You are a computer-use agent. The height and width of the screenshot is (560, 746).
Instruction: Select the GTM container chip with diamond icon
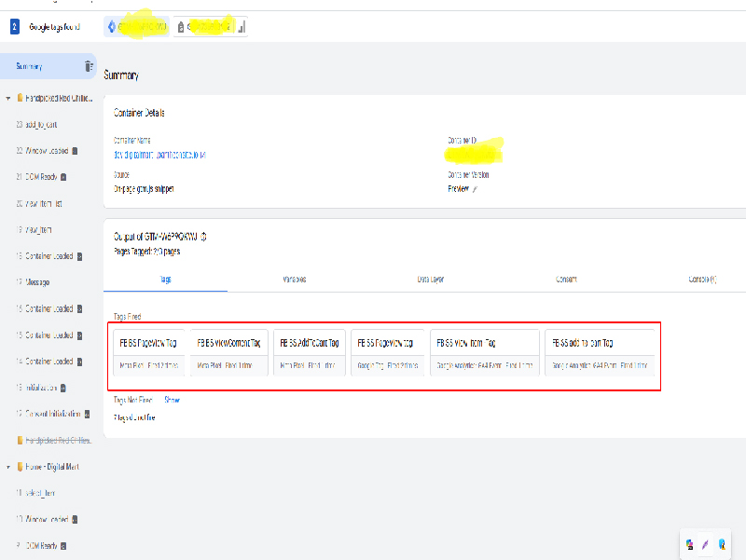136,27
